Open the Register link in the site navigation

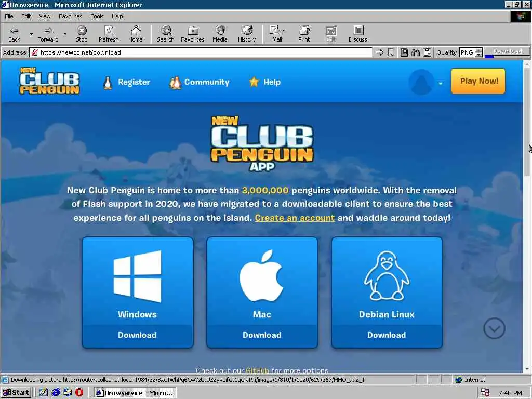[126, 82]
